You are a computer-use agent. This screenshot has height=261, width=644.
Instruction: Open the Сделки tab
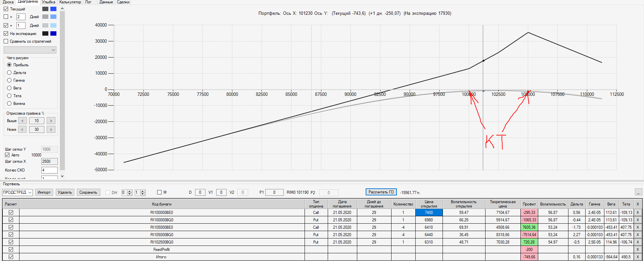pos(123,2)
